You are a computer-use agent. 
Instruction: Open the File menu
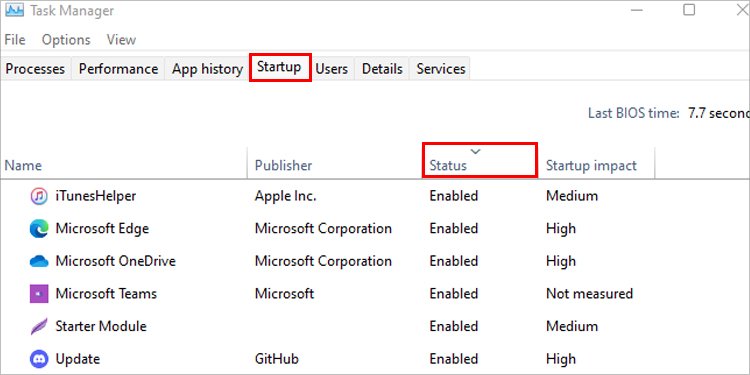(15, 40)
